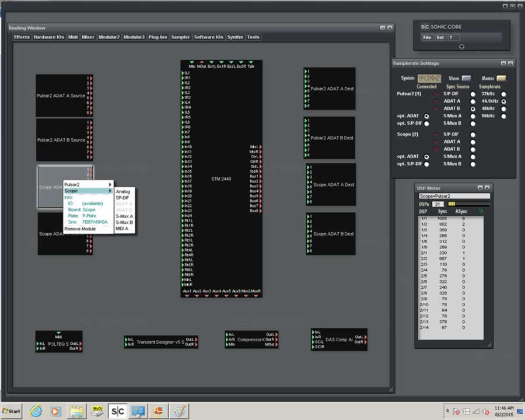Click output port 1 of Pulsar2 ADAT A Source
525x420 pixels.
click(x=91, y=78)
